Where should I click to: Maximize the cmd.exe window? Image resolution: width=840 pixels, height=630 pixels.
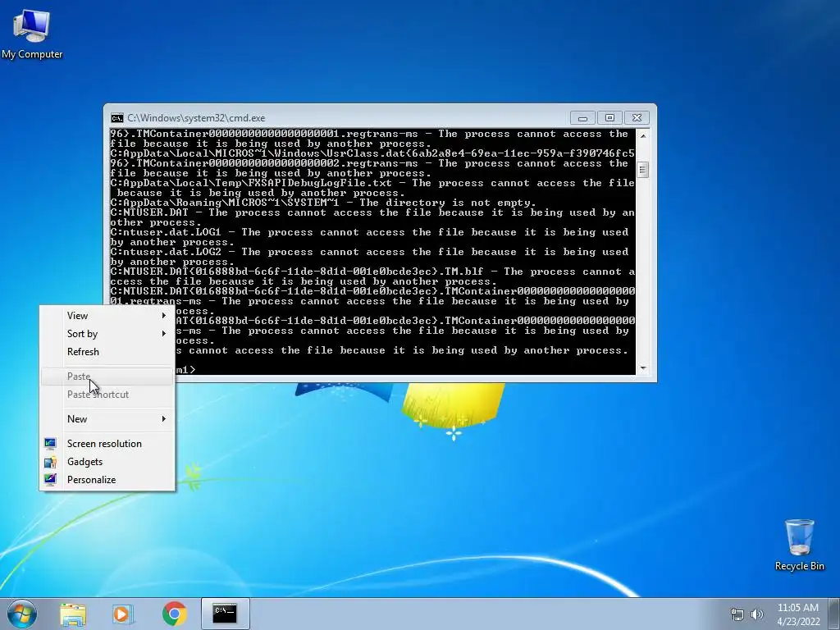[609, 118]
